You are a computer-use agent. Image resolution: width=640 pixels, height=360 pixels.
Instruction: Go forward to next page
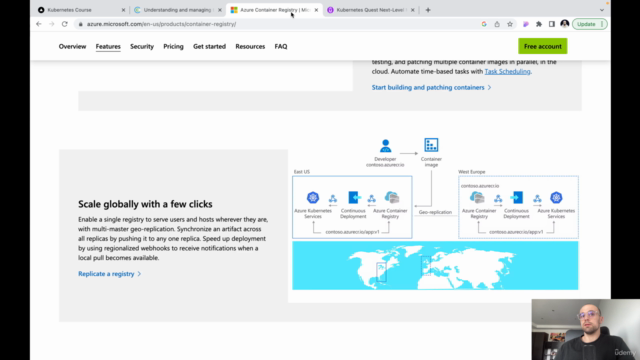point(51,24)
